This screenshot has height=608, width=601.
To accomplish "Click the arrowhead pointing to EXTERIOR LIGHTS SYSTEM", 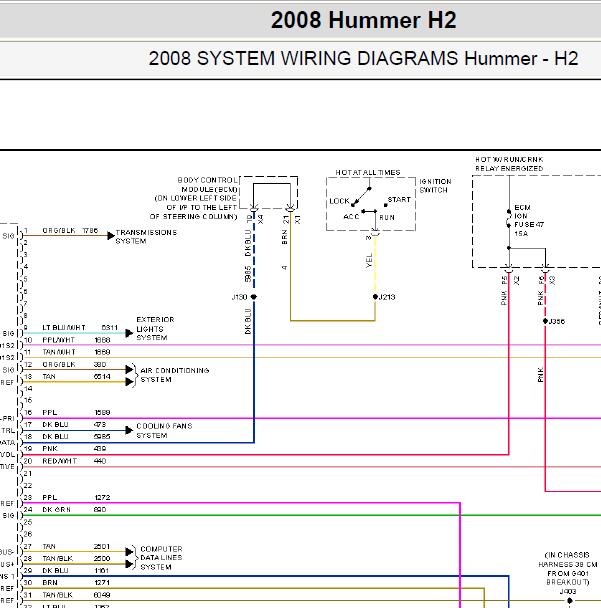I will [130, 333].
